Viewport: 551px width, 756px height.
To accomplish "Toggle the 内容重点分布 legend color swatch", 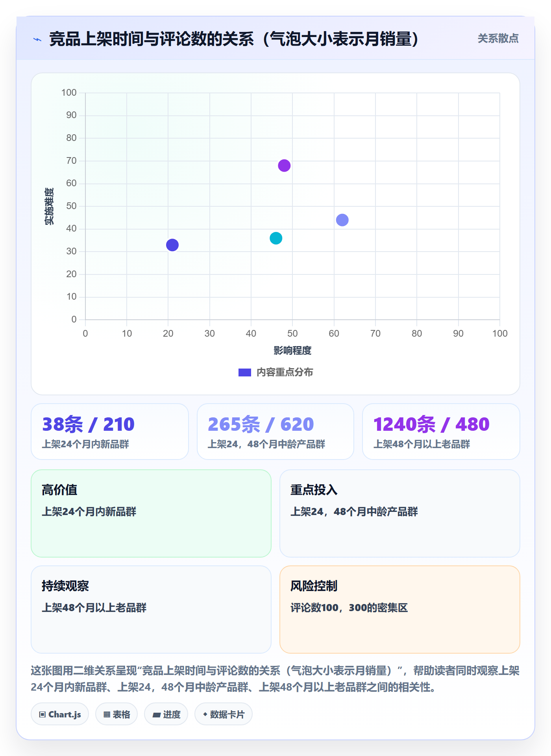I will coord(245,372).
